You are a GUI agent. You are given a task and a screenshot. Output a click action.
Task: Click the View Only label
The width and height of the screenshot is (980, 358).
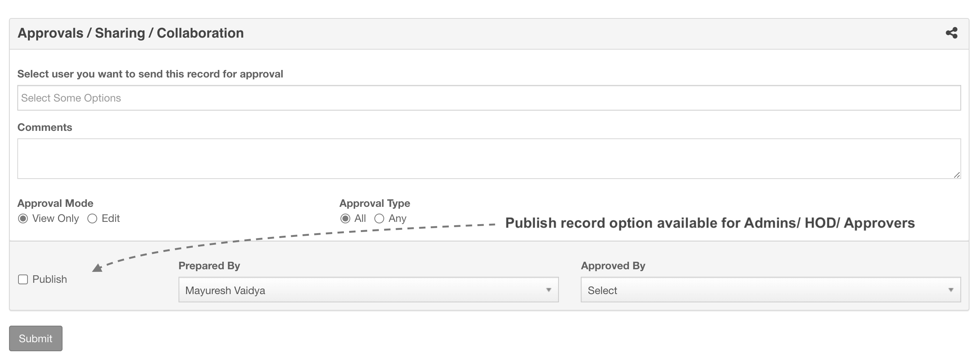click(55, 218)
